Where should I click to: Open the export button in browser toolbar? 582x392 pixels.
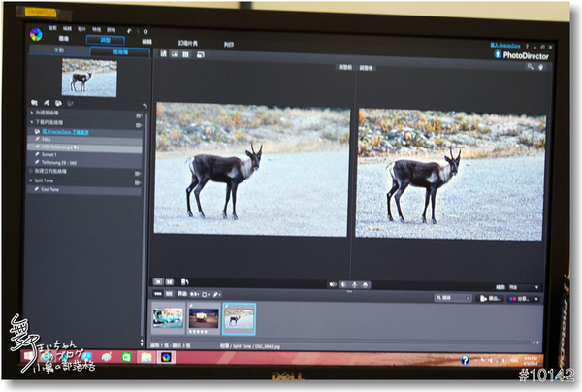[x=490, y=298]
